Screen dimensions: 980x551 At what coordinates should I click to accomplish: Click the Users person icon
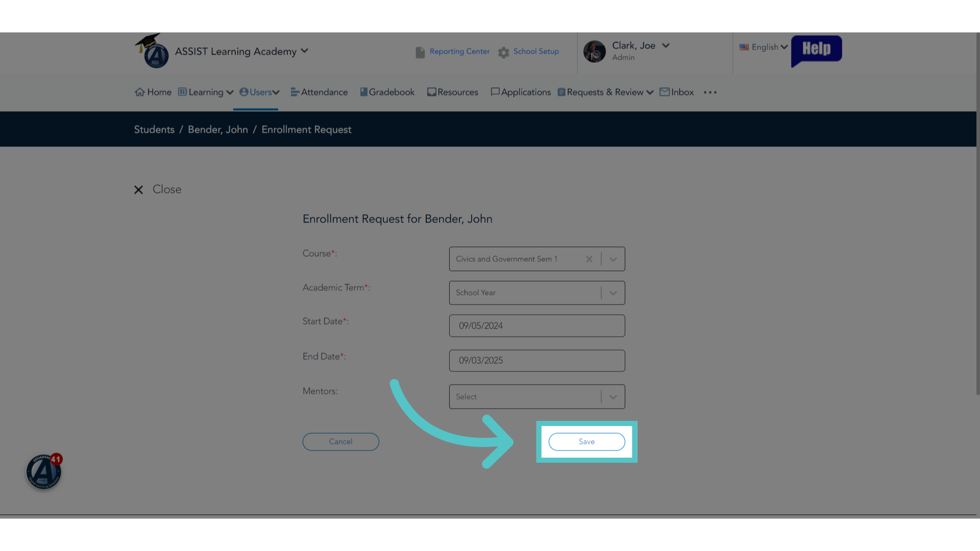click(x=244, y=92)
